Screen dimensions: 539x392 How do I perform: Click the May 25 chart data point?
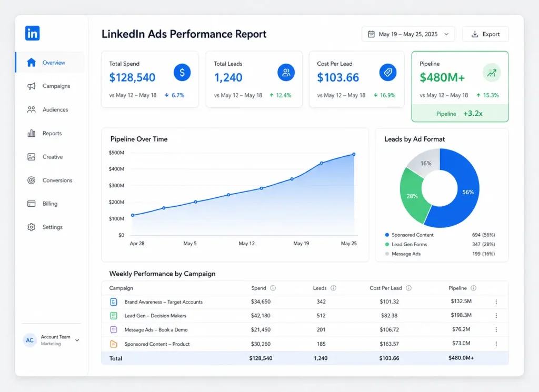tap(354, 154)
